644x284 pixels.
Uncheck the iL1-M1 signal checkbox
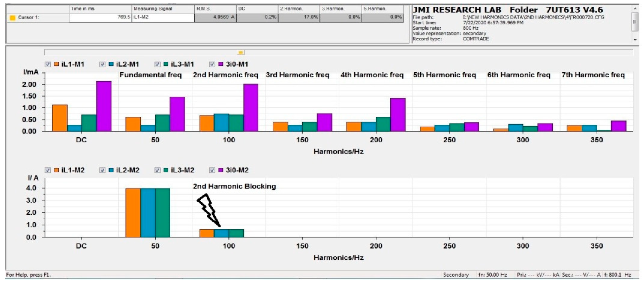click(x=48, y=64)
